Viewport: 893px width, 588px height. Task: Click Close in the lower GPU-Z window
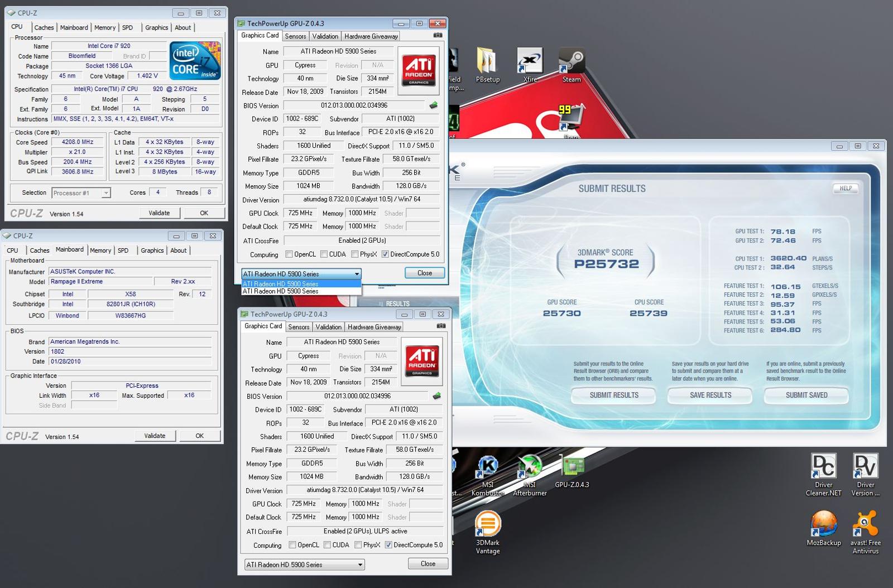428,563
